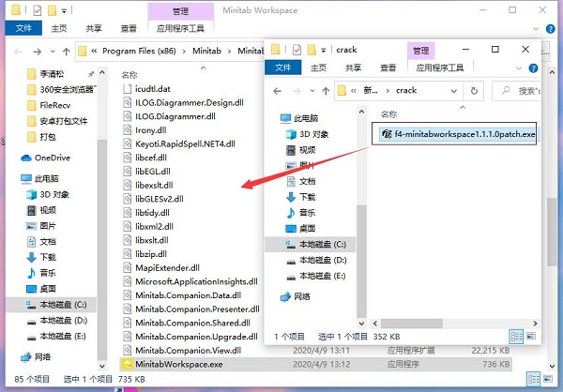Image resolution: width=563 pixels, height=392 pixels.
Task: Open the 查看 tab in Minitab Workspace window
Action: tap(129, 28)
